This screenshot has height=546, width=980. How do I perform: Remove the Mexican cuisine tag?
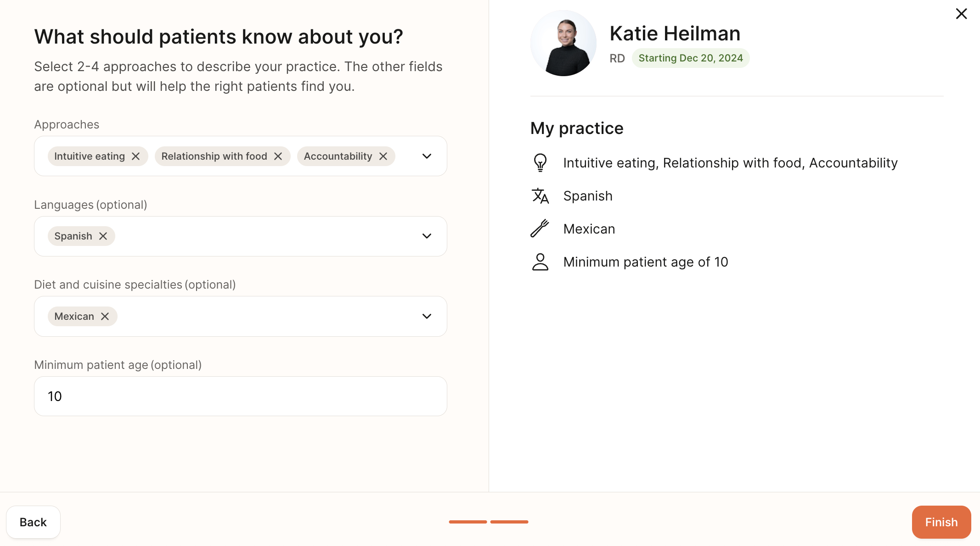[105, 317]
